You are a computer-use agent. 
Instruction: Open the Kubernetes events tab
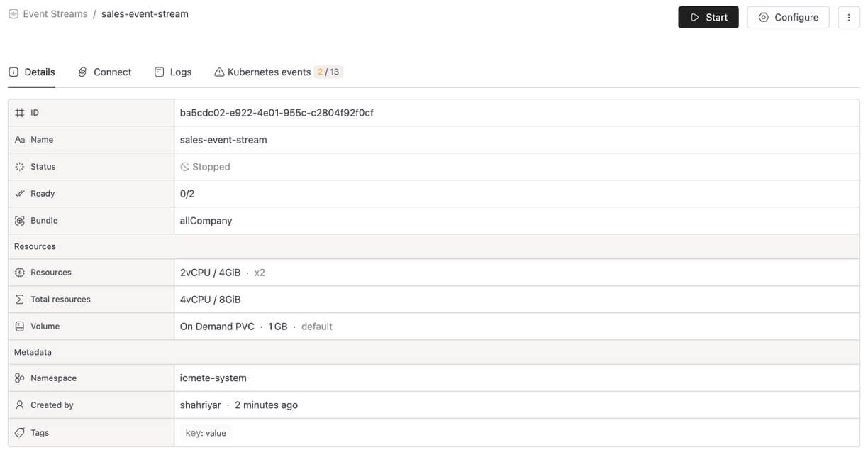point(269,72)
